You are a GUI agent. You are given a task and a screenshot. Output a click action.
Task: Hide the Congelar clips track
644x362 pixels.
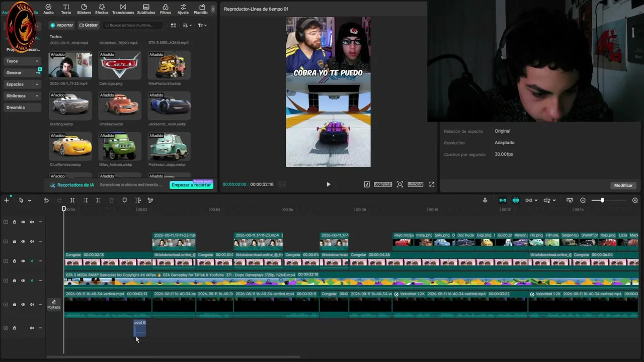coord(23,261)
